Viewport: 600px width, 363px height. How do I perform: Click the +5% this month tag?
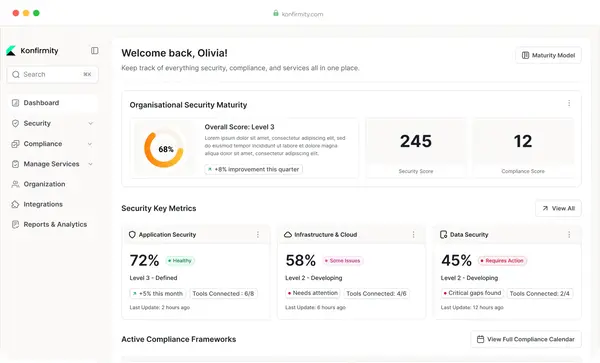(157, 293)
